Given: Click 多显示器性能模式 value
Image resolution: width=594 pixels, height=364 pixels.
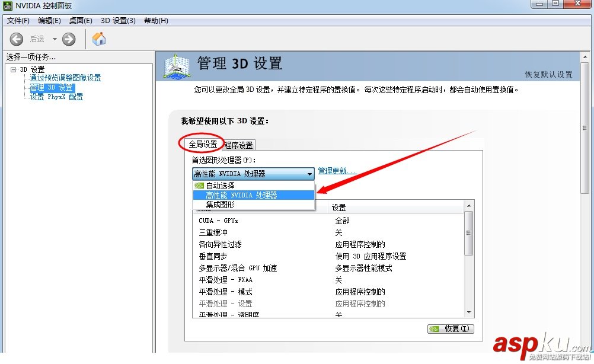Looking at the screenshot, I should (x=363, y=268).
